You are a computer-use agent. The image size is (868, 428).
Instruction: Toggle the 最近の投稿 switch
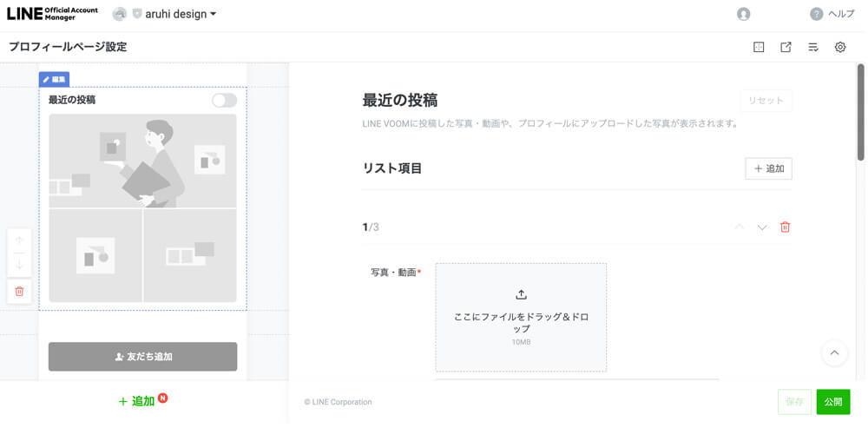(x=224, y=100)
